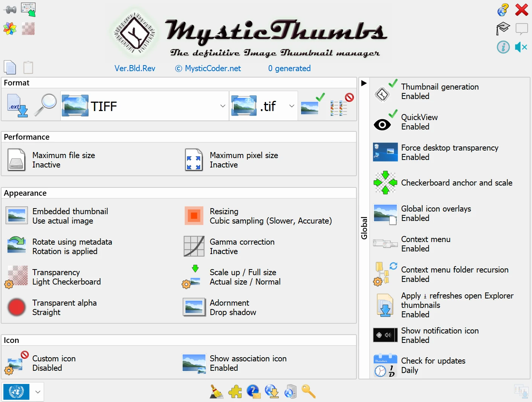Open the TIFF format dropdown
This screenshot has width=532, height=402.
145,106
